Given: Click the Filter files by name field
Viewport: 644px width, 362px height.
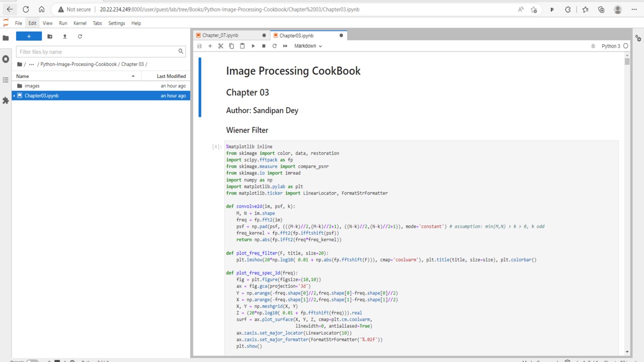Looking at the screenshot, I should [x=98, y=52].
